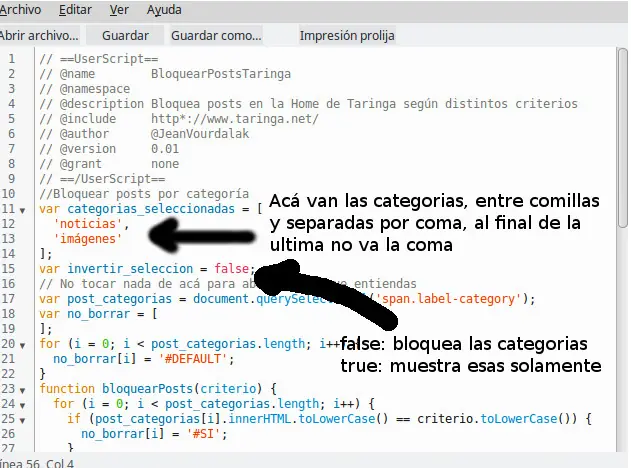Click '@JeanVourdalak' author text

200,134
